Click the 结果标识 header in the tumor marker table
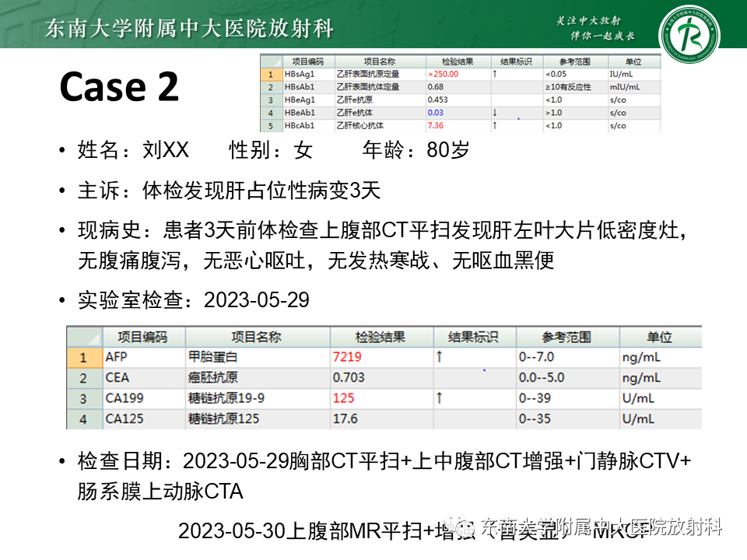 click(x=474, y=337)
